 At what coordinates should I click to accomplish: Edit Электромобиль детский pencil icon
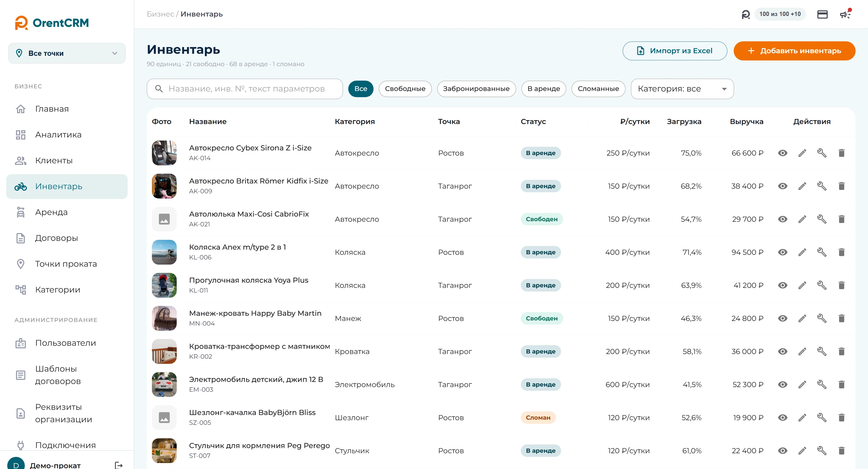click(x=802, y=385)
